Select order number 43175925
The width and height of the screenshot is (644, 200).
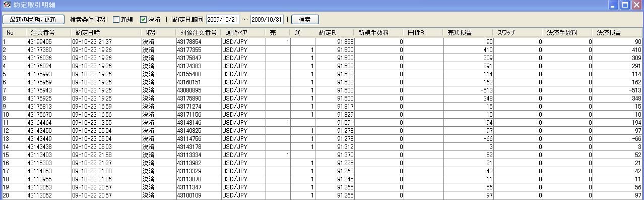40,98
